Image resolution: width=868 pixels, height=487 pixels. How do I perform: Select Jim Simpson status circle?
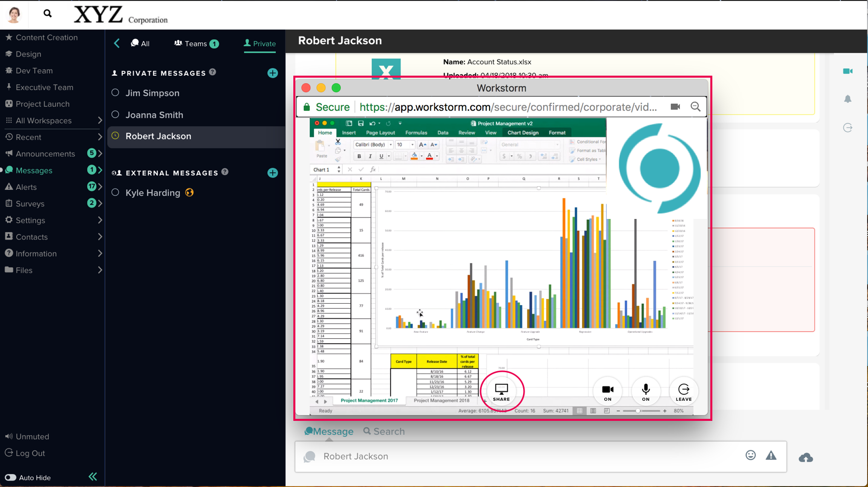tap(115, 93)
